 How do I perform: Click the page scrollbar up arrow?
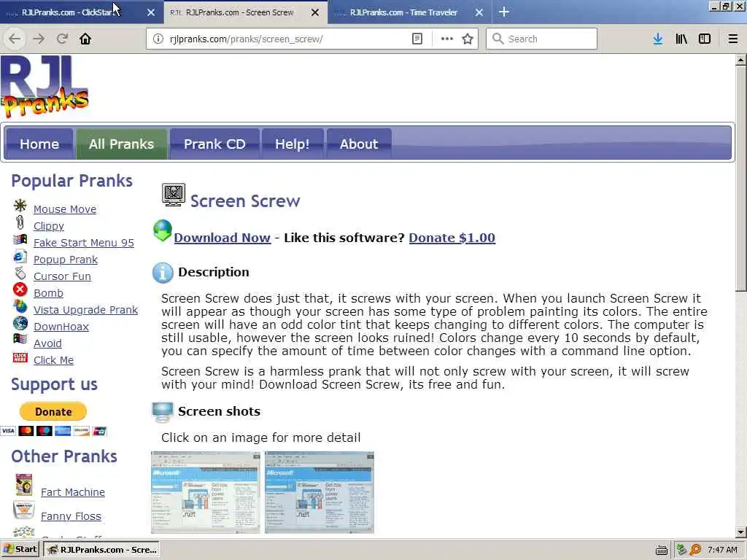[741, 61]
